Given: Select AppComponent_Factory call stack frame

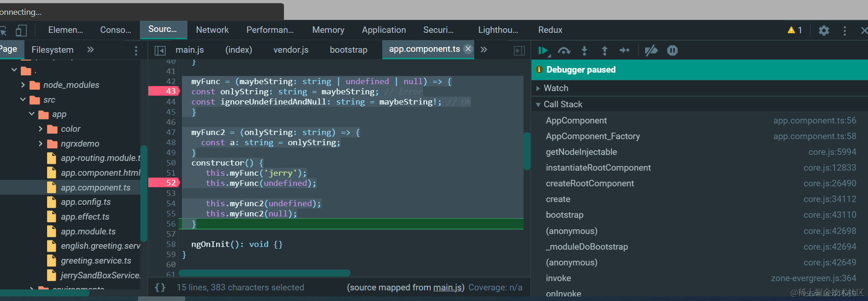Looking at the screenshot, I should (x=593, y=136).
